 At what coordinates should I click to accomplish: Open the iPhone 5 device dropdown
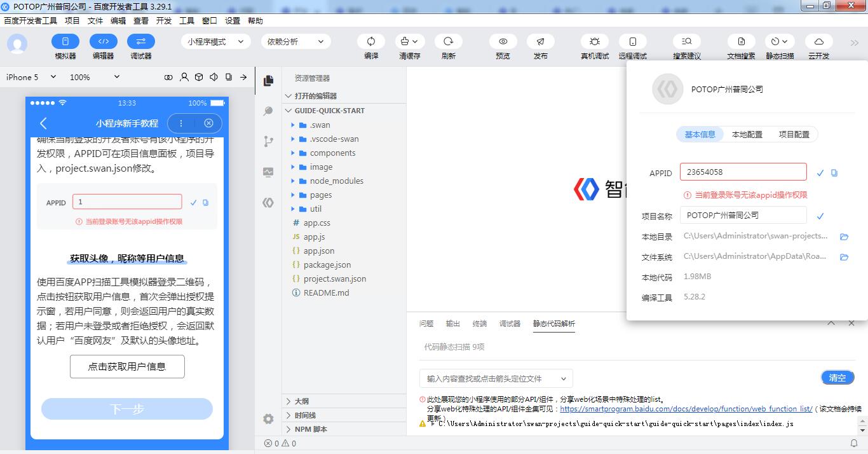point(31,77)
